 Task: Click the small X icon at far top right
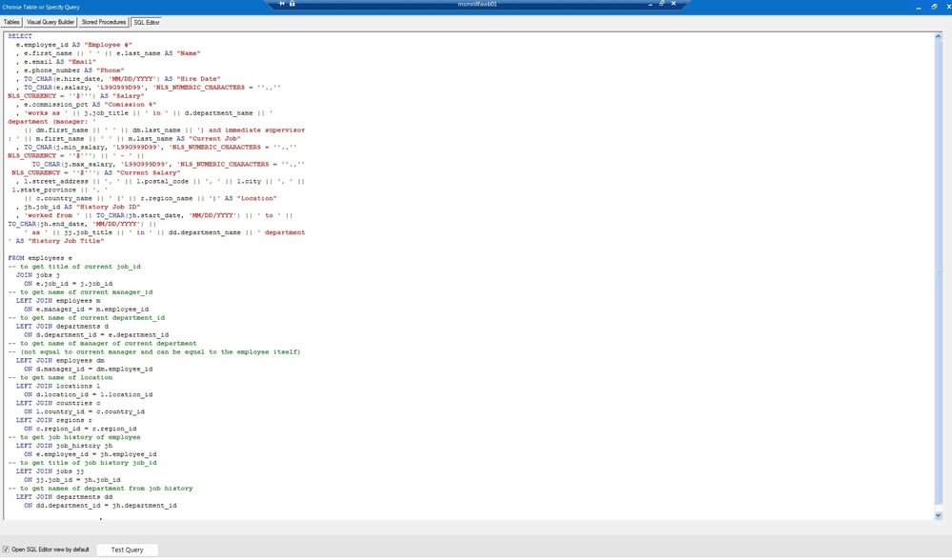pyautogui.click(x=949, y=6)
